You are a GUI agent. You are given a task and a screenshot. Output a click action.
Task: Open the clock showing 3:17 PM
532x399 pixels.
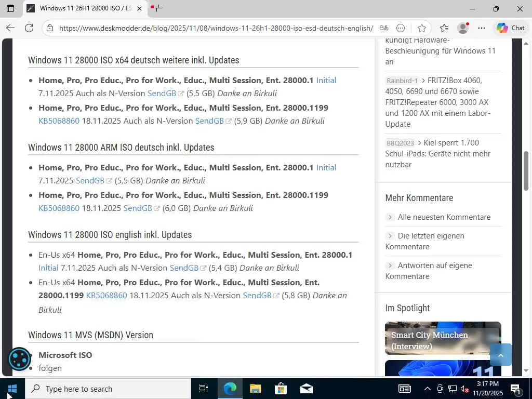(x=488, y=389)
